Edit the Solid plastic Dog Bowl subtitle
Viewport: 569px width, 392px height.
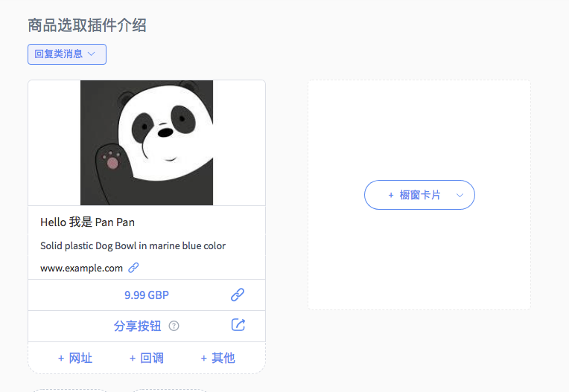tap(133, 245)
